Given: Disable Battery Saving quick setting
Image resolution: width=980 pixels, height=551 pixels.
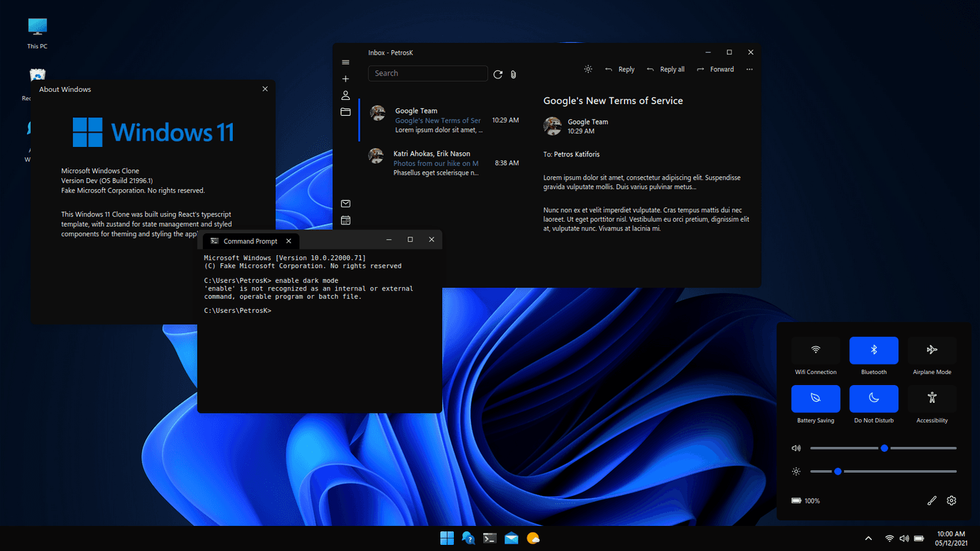Looking at the screenshot, I should click(815, 399).
